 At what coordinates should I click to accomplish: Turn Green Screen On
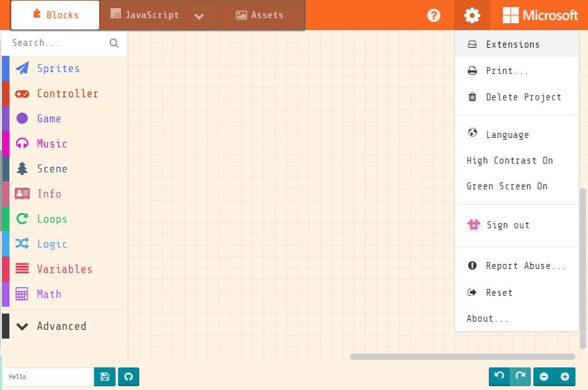[507, 186]
